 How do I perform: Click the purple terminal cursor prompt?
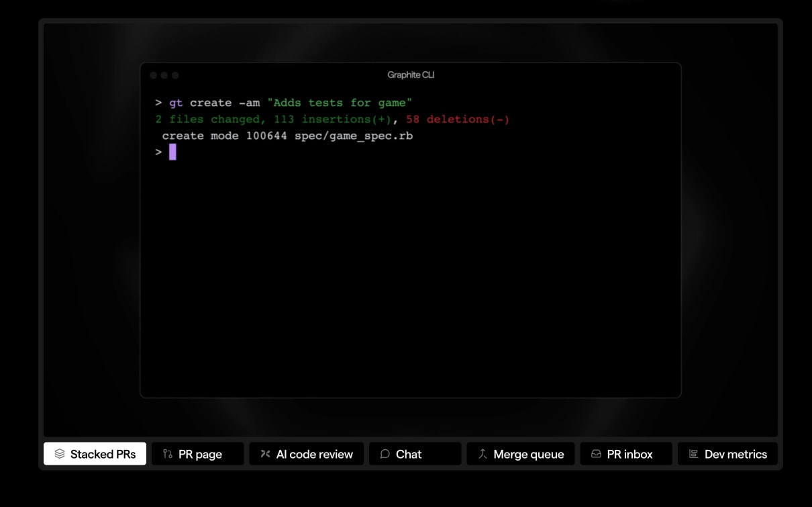coord(172,152)
